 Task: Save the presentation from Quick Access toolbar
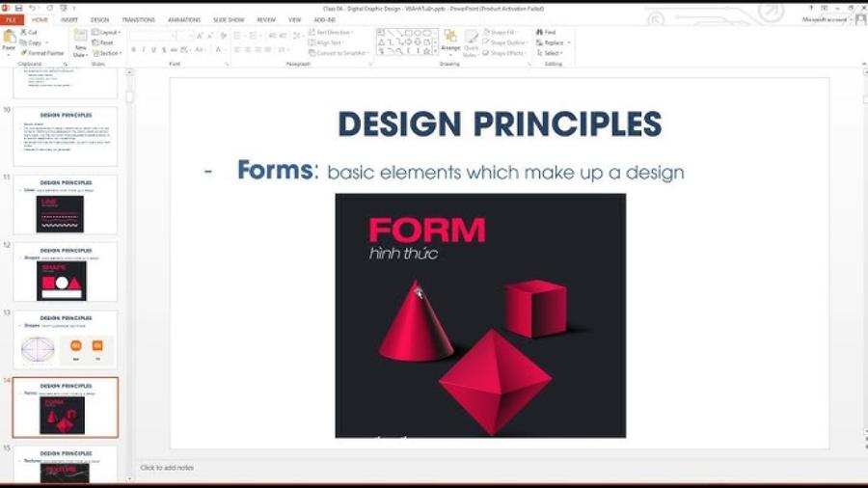[19, 8]
